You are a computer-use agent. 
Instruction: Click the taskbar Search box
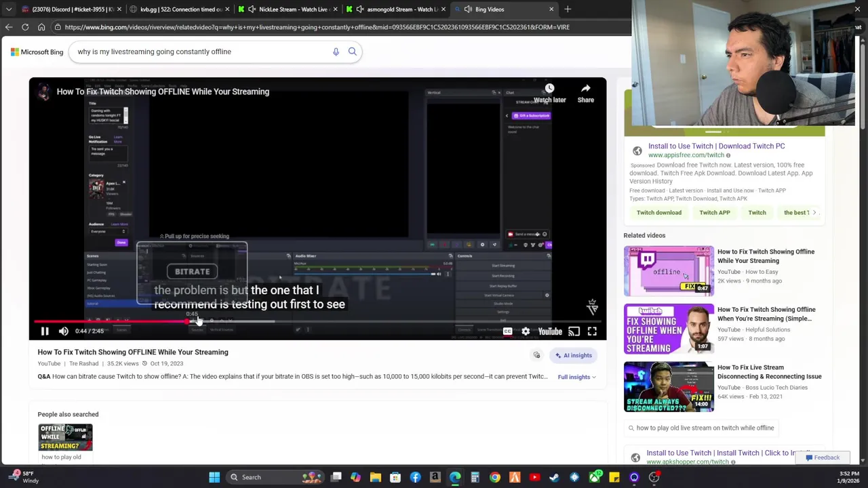pos(274,477)
